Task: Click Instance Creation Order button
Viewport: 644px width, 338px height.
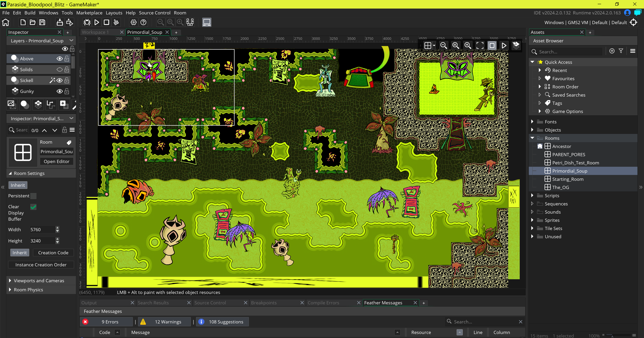Action: point(41,265)
